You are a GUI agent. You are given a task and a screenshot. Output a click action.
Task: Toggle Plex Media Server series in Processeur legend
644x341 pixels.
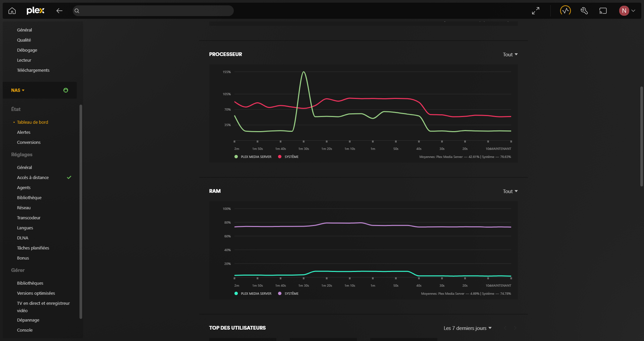click(x=253, y=157)
